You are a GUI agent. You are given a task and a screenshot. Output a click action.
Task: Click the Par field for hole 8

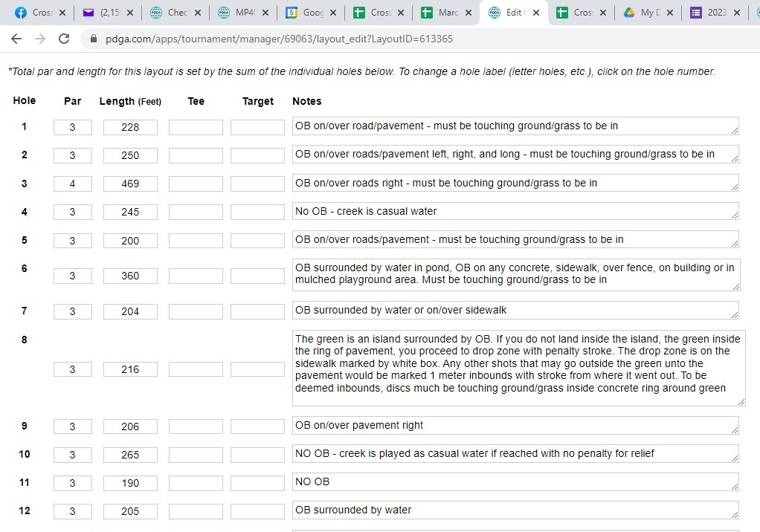click(73, 369)
